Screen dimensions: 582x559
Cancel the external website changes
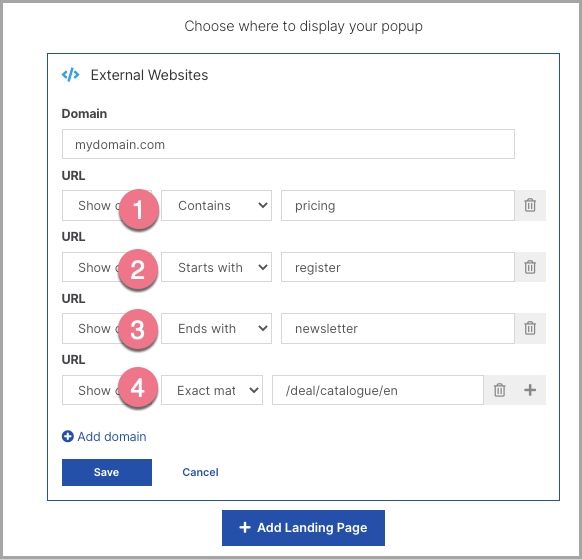click(x=200, y=472)
